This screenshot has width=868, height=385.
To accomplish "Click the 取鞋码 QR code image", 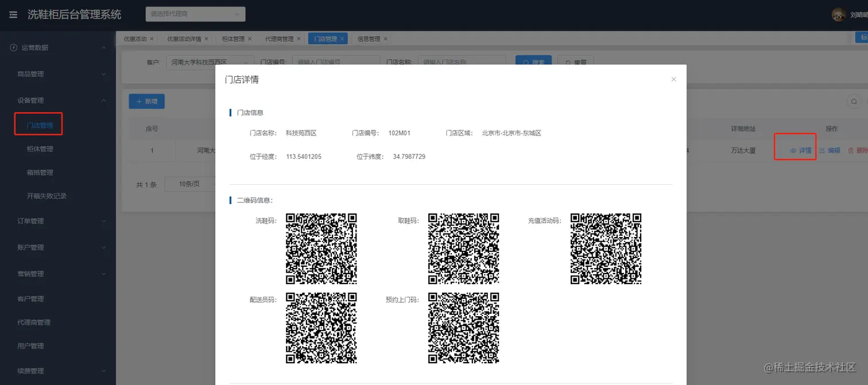I will (x=463, y=248).
